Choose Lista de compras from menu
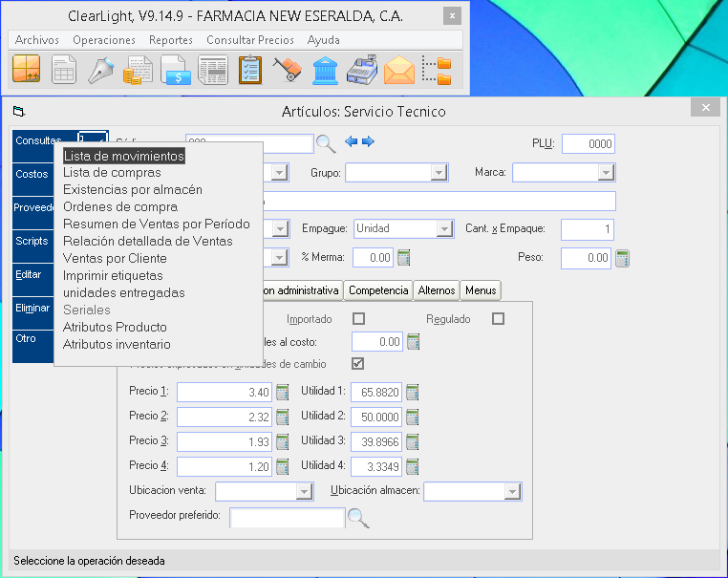 click(x=112, y=173)
